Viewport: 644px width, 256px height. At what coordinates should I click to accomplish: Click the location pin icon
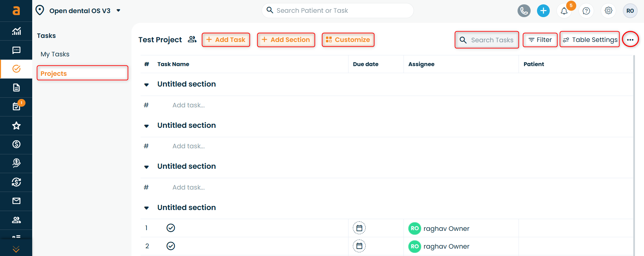point(40,10)
